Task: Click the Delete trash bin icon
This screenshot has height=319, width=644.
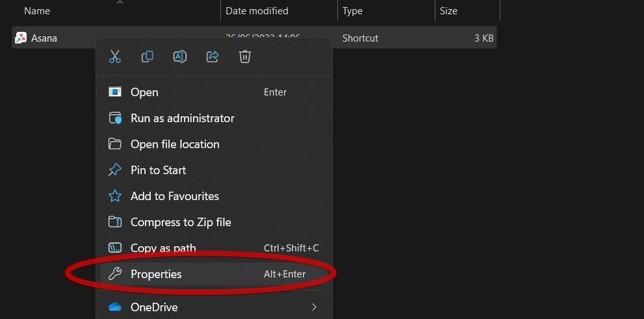Action: click(245, 57)
